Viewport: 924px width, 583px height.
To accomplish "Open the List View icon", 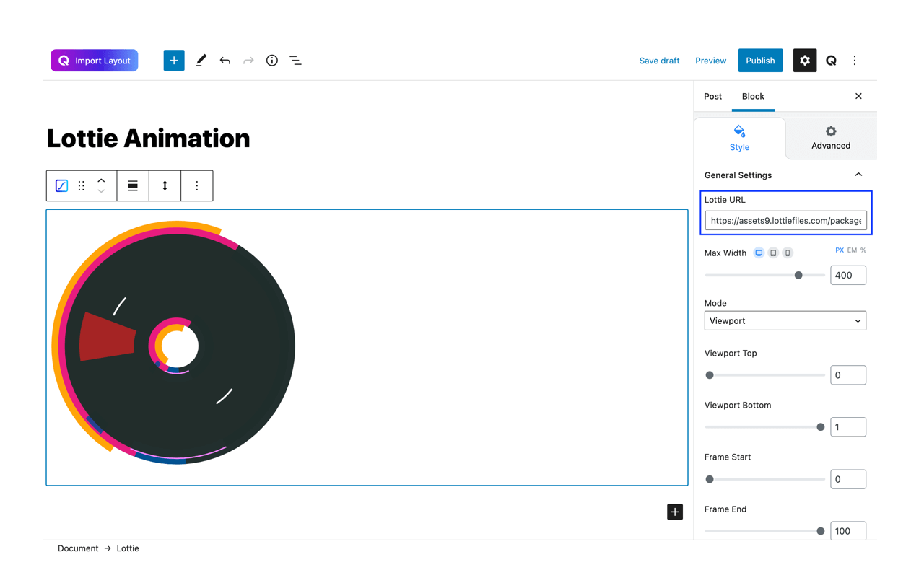I will click(x=296, y=61).
